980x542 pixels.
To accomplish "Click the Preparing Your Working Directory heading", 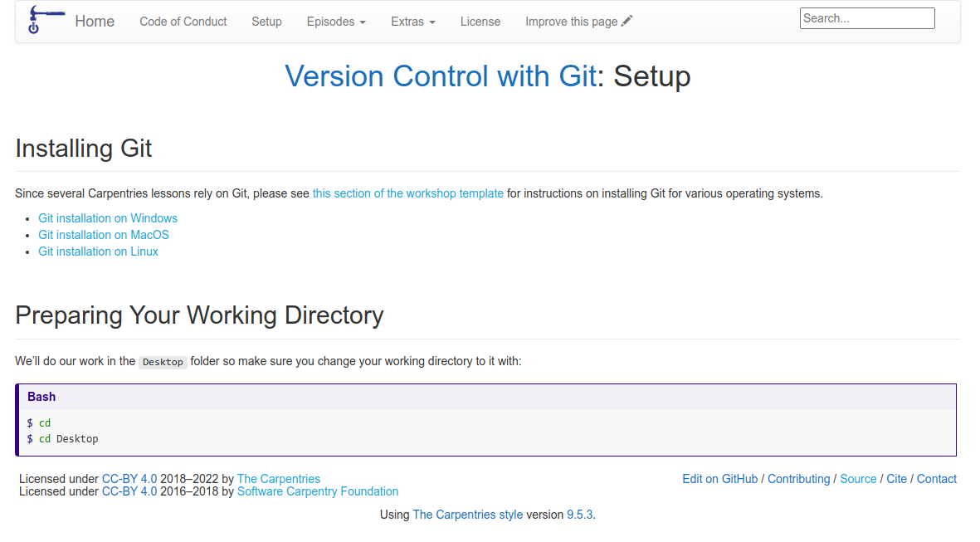I will tap(199, 315).
